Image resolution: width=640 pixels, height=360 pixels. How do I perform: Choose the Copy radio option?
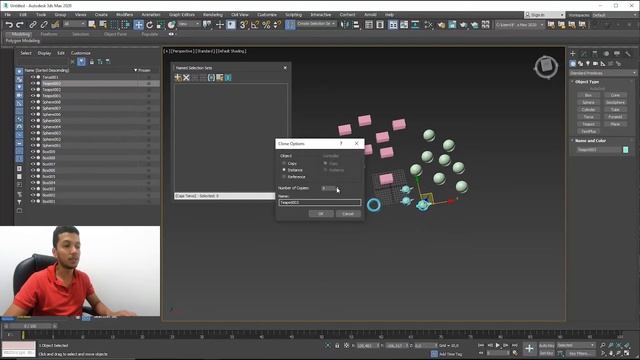[x=284, y=163]
